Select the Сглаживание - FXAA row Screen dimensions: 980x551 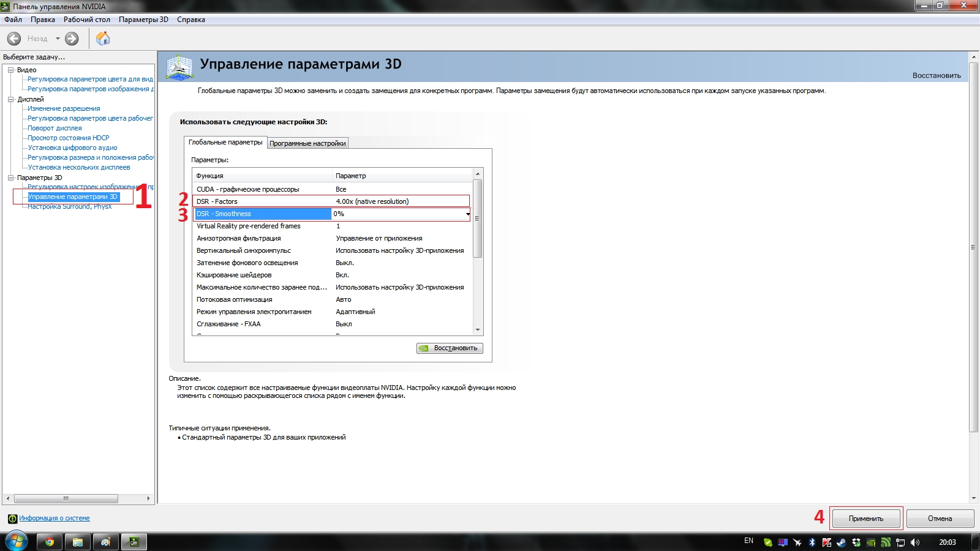pyautogui.click(x=331, y=324)
